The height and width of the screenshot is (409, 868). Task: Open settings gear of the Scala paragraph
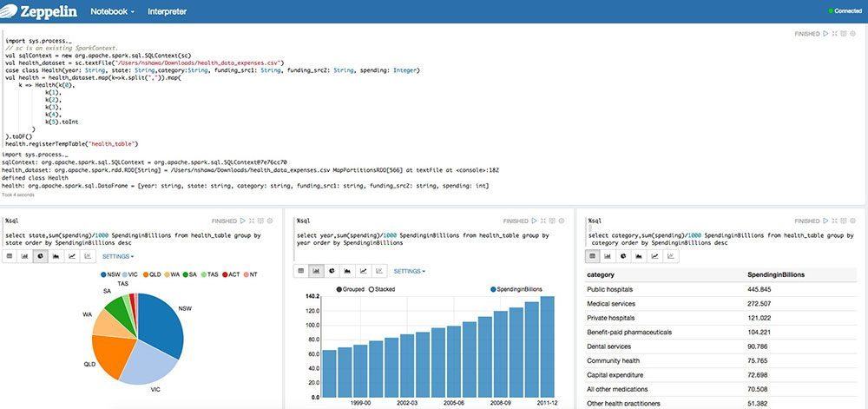click(x=852, y=34)
